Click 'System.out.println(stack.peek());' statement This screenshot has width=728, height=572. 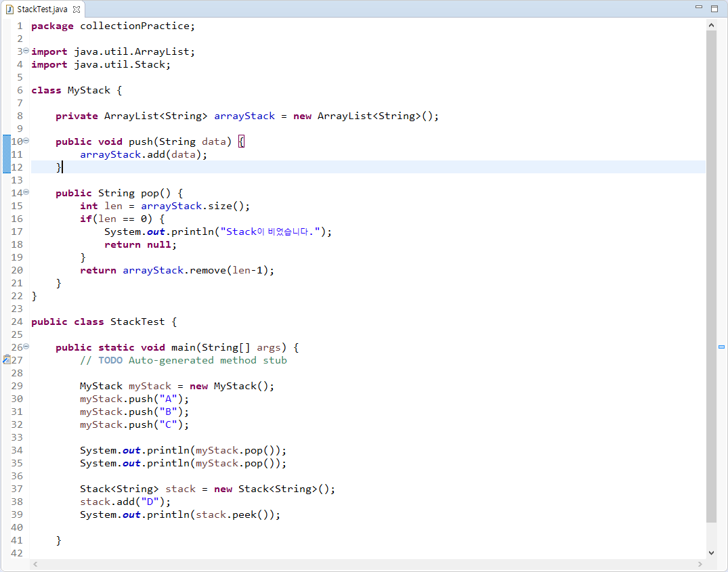click(x=180, y=514)
